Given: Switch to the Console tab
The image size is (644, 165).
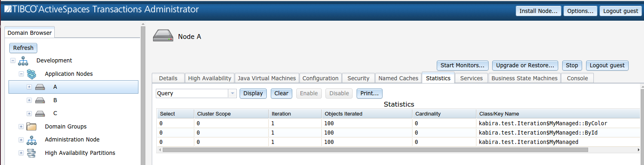Looking at the screenshot, I should (577, 78).
